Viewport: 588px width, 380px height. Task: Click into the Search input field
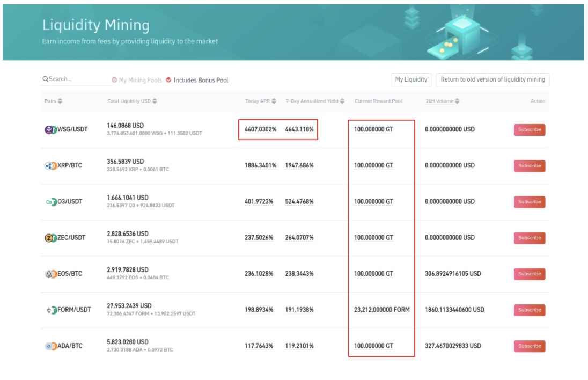(78, 79)
